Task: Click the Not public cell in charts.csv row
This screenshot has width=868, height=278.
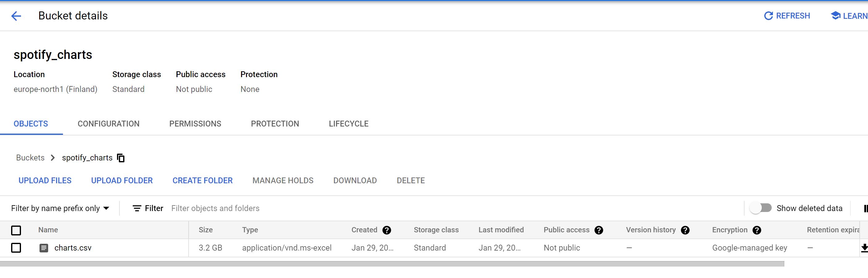Action: [x=562, y=248]
